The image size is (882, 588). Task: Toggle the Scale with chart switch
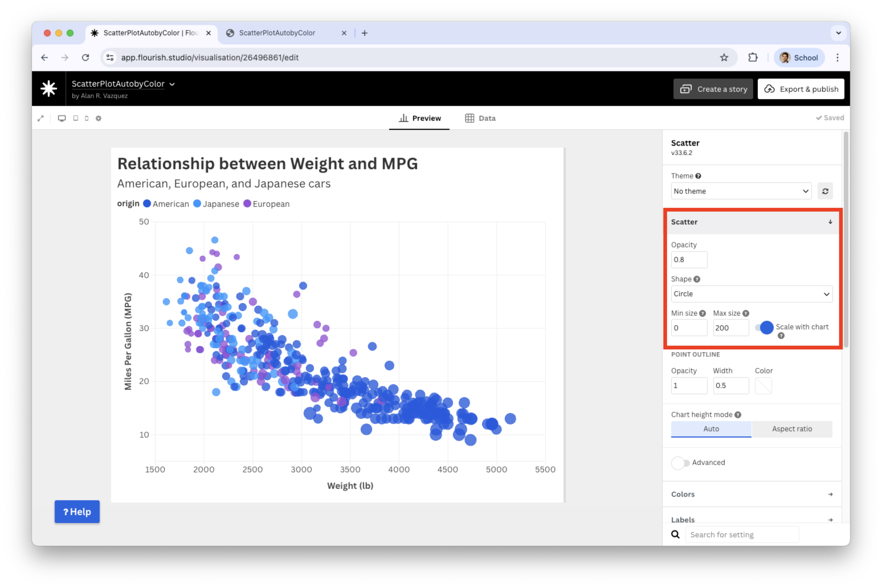(765, 327)
